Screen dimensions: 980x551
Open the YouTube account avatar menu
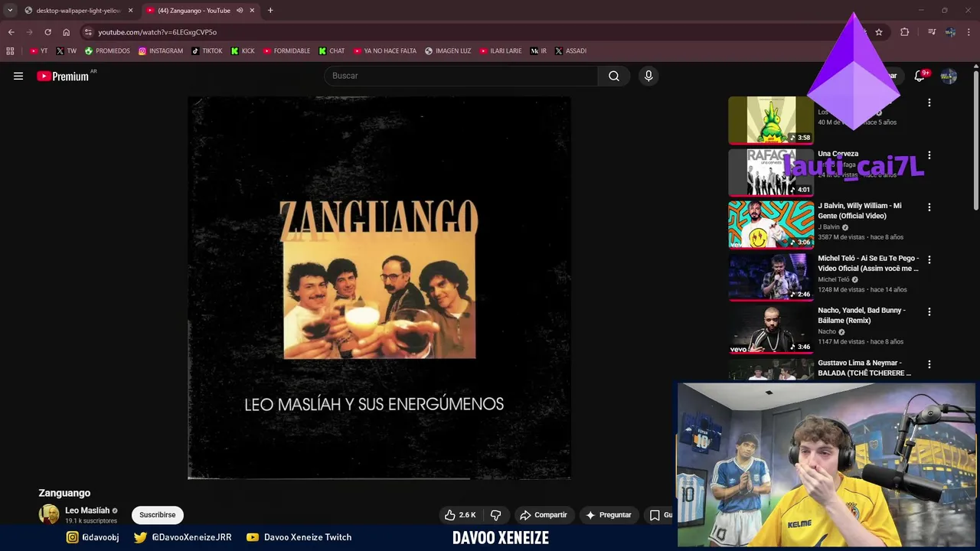[949, 76]
